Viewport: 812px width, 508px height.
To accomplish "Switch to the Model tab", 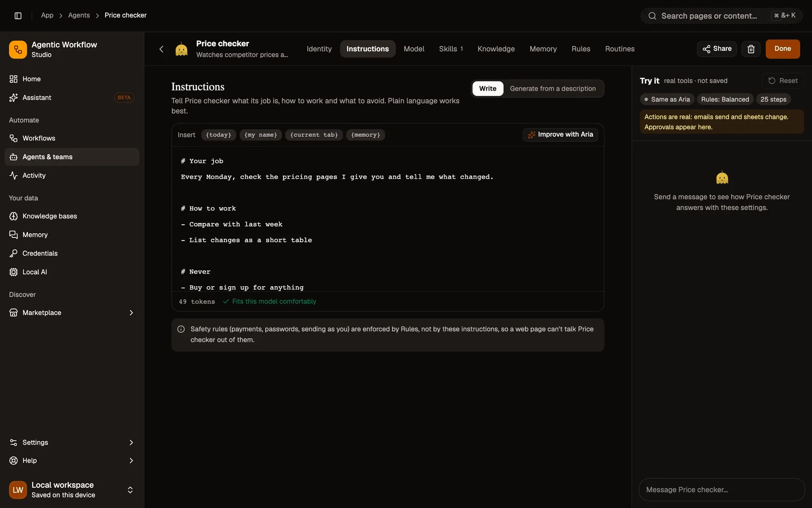I will pos(414,49).
